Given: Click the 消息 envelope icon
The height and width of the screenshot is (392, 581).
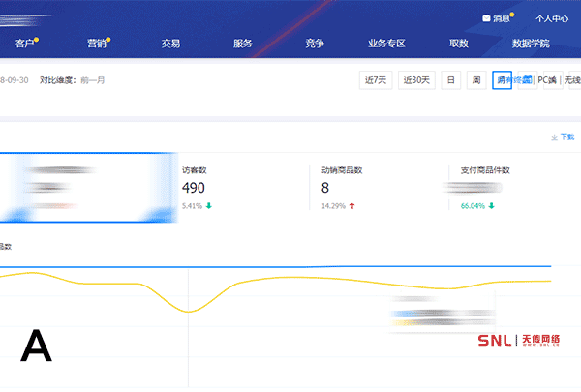Looking at the screenshot, I should (487, 18).
